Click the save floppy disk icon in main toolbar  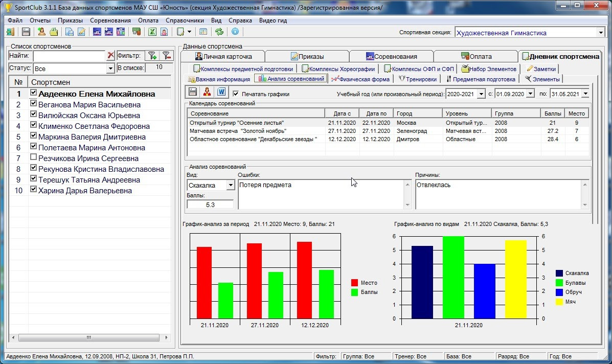tap(26, 32)
